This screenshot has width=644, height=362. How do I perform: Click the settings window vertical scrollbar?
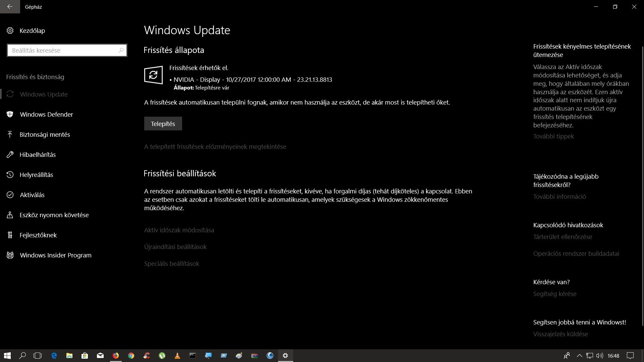(x=643, y=186)
